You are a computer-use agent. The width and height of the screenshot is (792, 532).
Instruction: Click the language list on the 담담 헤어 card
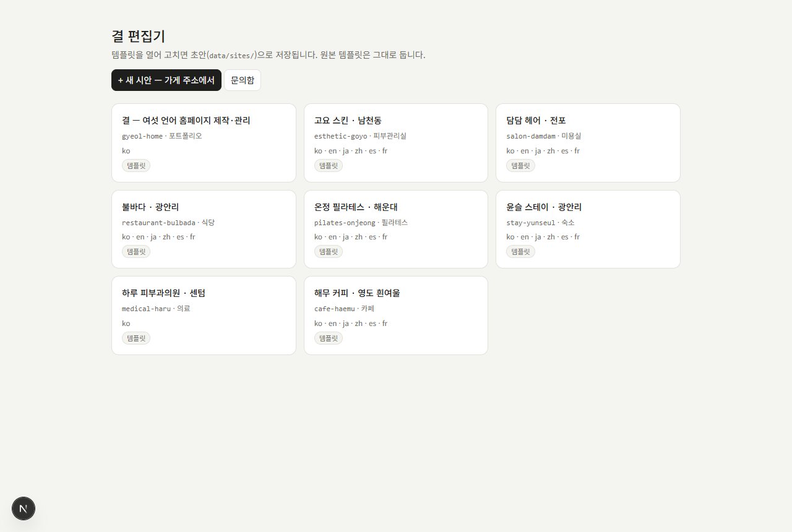pos(543,151)
